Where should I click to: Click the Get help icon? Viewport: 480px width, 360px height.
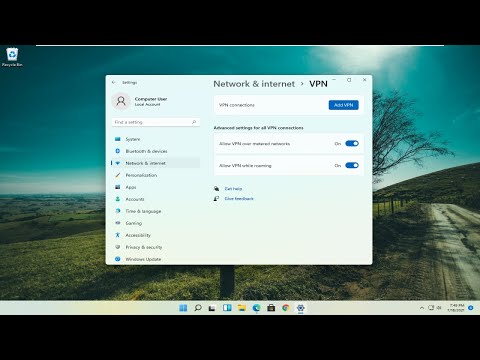tap(216, 189)
